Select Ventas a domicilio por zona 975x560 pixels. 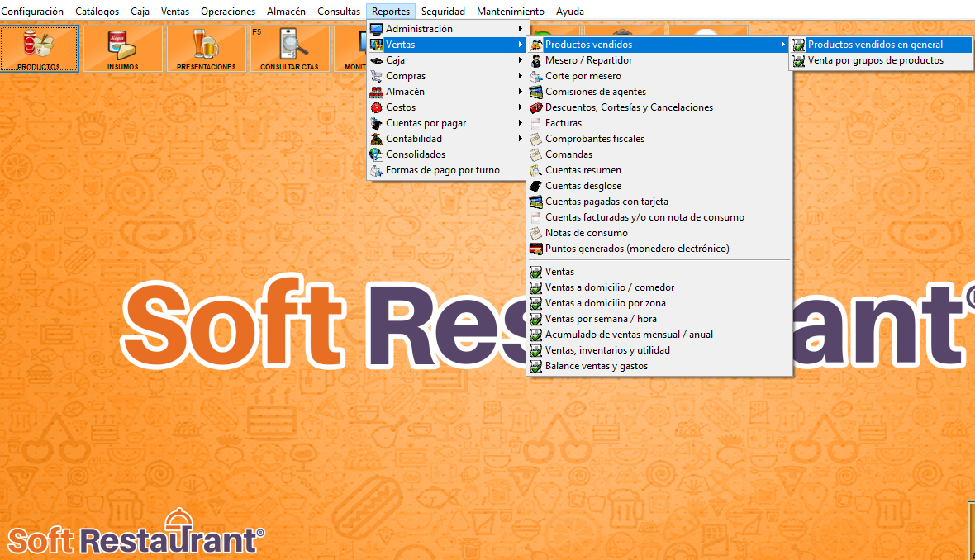click(x=659, y=303)
